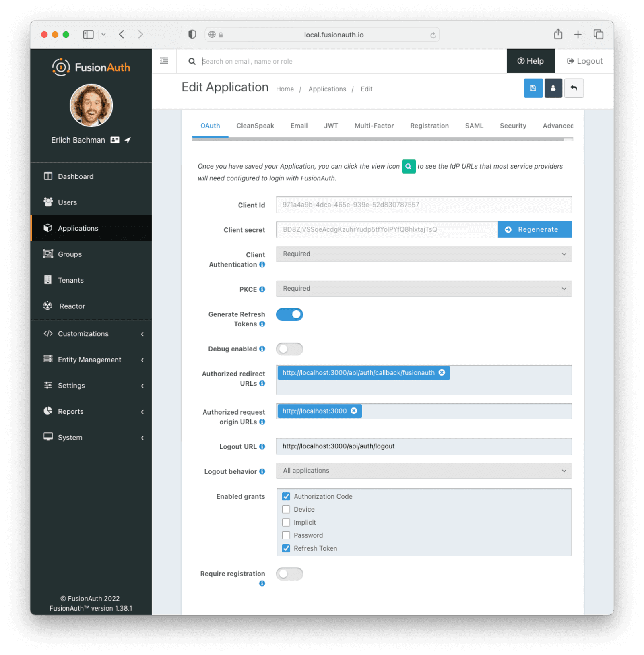This screenshot has width=644, height=655.
Task: Check the Implicit grant checkbox
Action: [x=286, y=522]
